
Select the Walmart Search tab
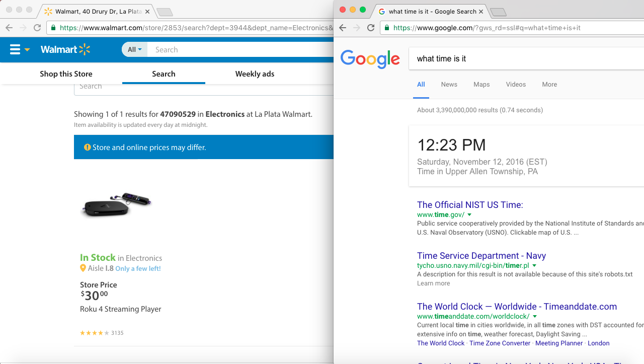(x=164, y=74)
